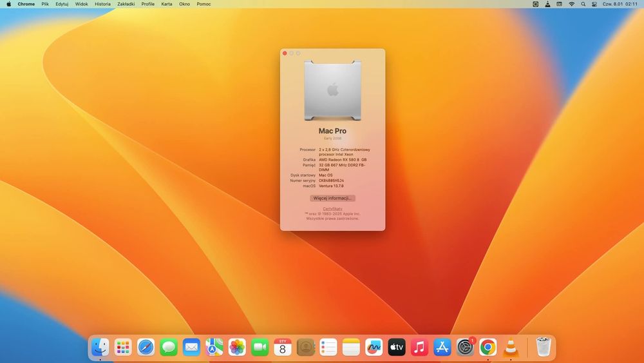Launch Music app from Dock

tap(419, 348)
